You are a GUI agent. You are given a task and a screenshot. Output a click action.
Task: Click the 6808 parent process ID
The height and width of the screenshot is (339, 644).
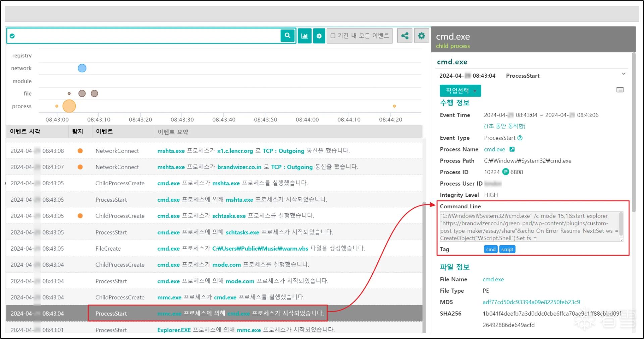point(517,172)
